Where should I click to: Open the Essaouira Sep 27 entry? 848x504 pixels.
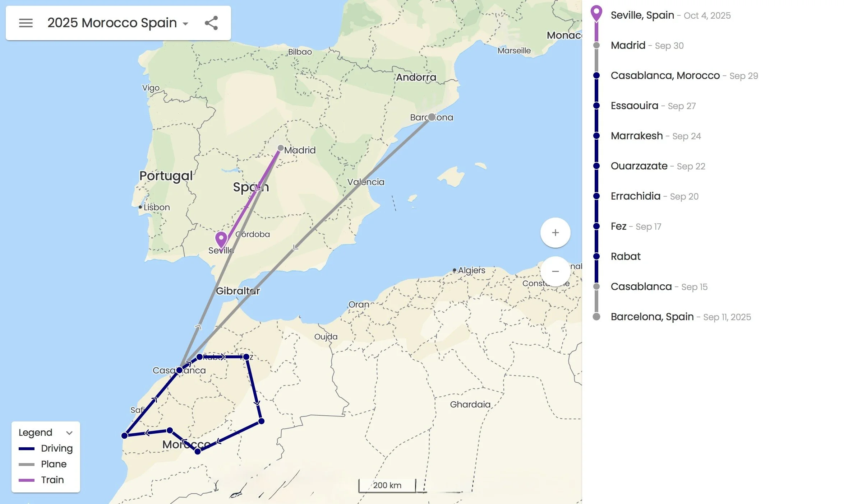coord(634,106)
